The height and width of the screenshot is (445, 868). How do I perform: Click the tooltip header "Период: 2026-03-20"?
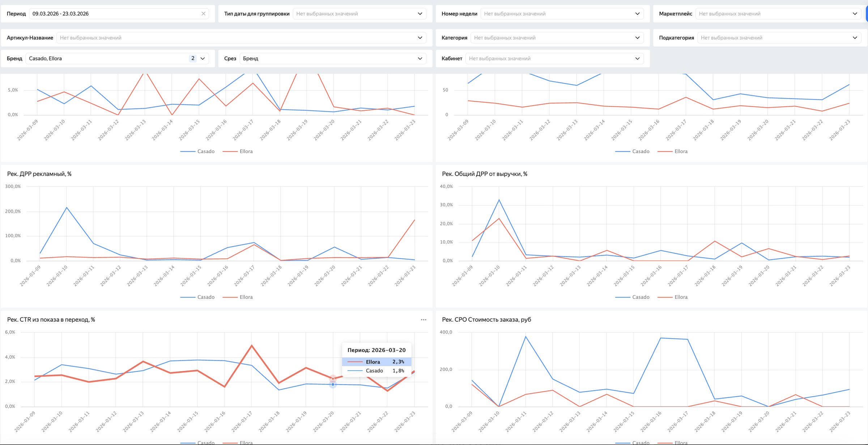pos(376,350)
